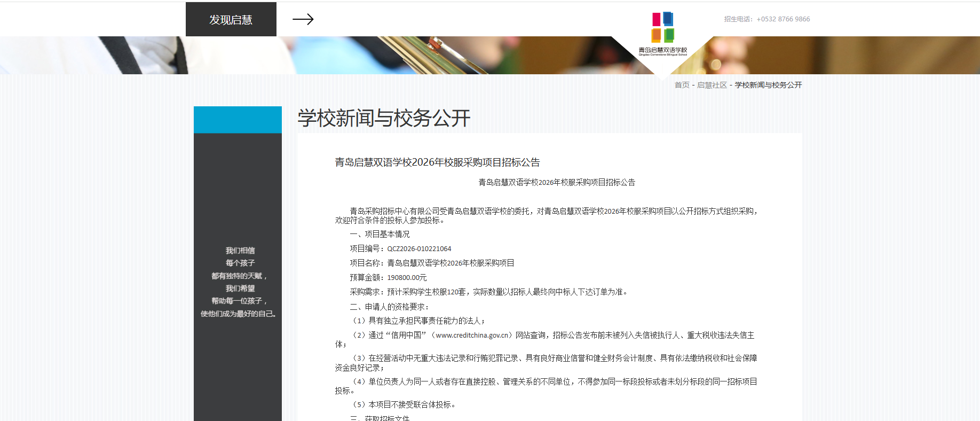Click requirement (5) 本项目不接受联合体投标
Viewport: 980px width, 421px height.
tap(404, 404)
